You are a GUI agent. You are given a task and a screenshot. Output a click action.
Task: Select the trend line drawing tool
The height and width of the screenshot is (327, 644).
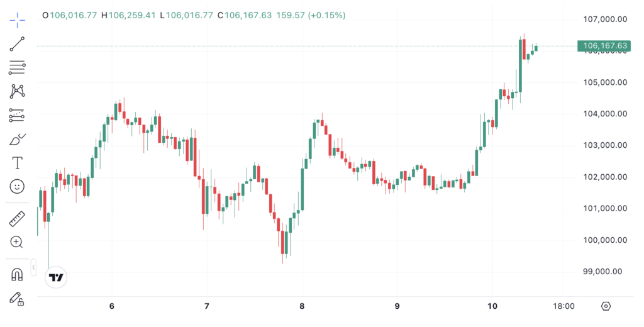17,43
